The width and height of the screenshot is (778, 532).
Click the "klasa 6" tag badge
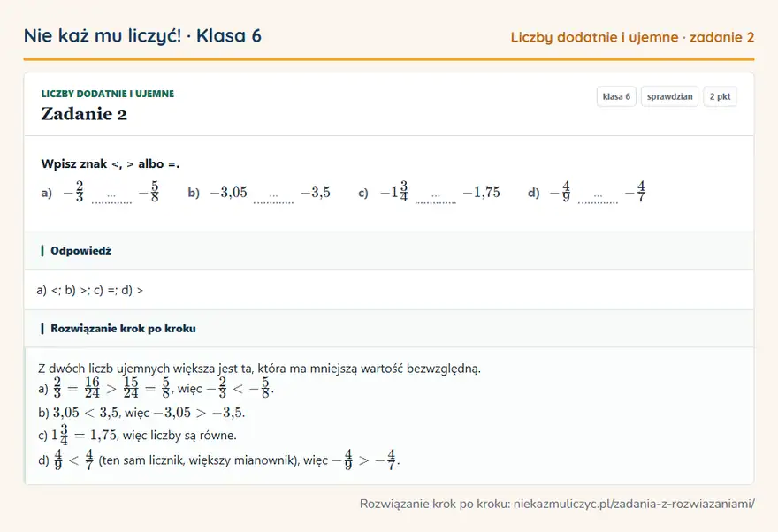coord(616,96)
